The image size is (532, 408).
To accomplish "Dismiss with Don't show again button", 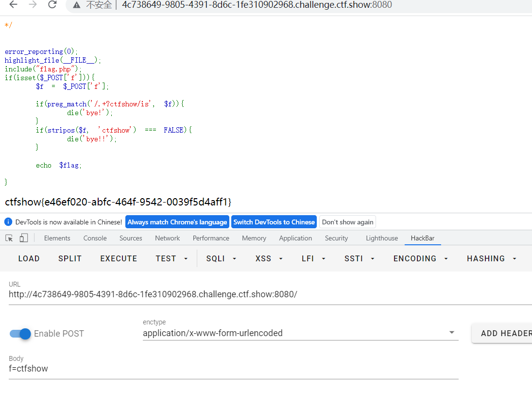I will tap(347, 222).
